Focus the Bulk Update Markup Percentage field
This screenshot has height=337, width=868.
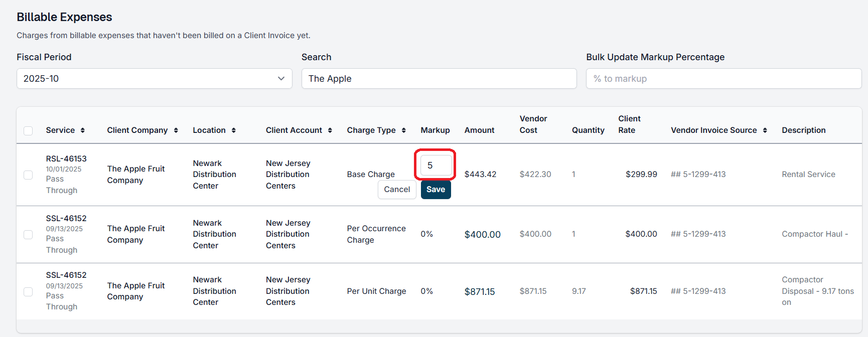(723, 79)
